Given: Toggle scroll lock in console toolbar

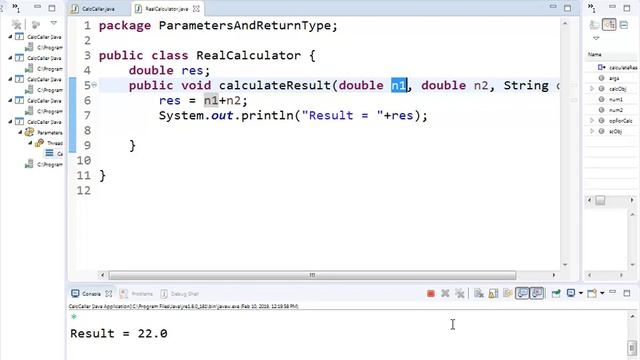Looking at the screenshot, I should [x=493, y=293].
